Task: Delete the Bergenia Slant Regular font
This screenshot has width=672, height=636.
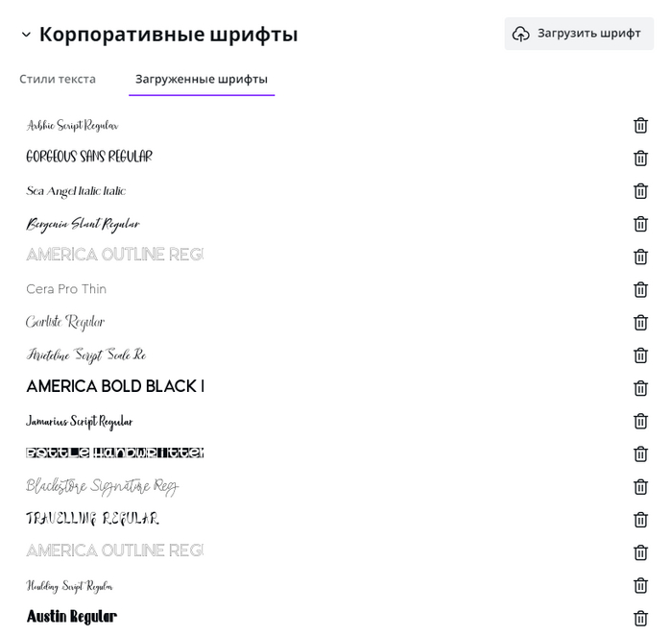Action: [x=640, y=224]
